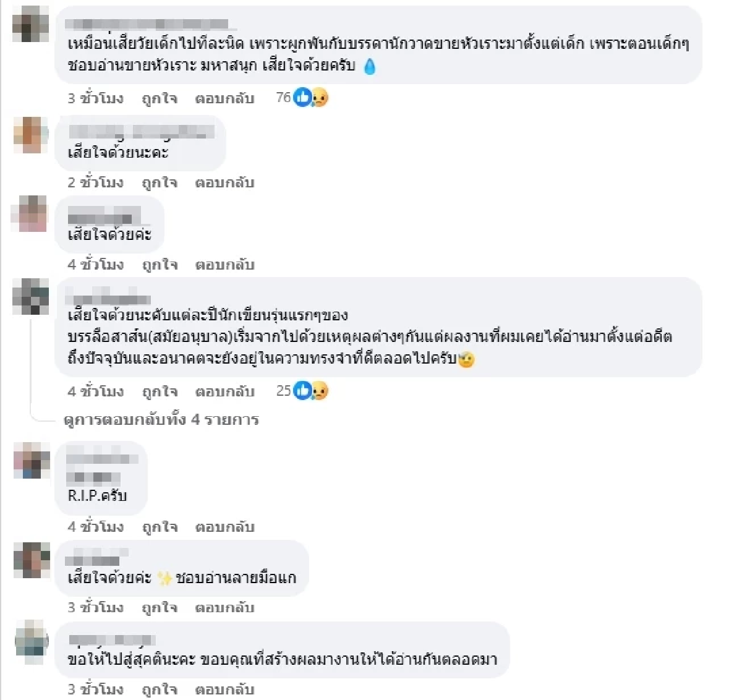Expand ดูการตอบกลับทั้ง 4 รายการ replies

click(161, 420)
